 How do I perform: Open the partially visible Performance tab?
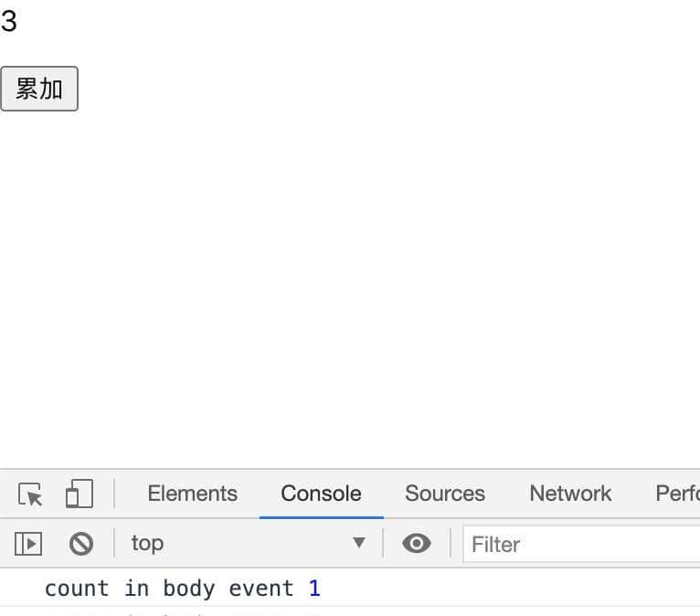(x=677, y=494)
